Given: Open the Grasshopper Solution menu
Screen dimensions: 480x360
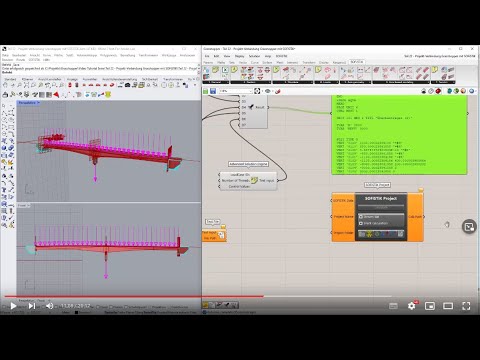Looking at the screenshot, I should pyautogui.click(x=254, y=56).
